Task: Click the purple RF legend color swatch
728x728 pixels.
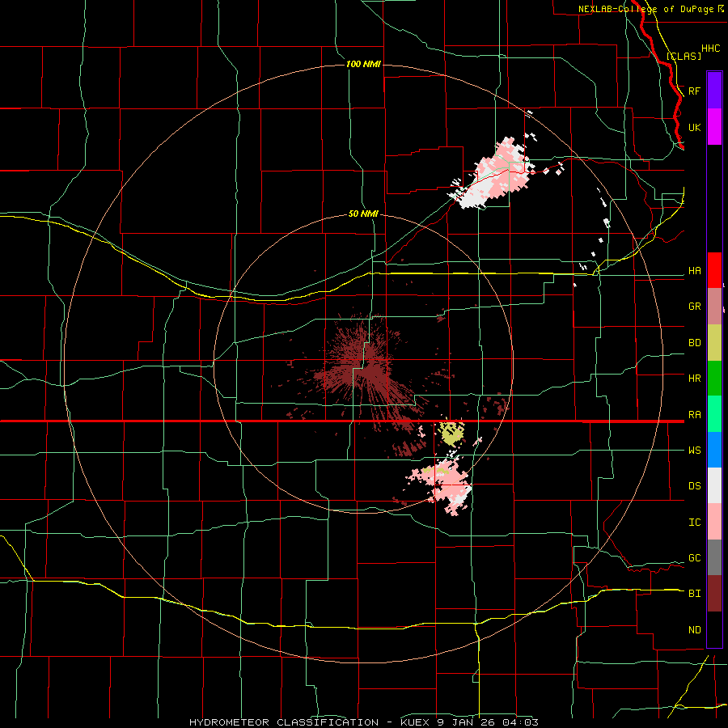Action: 714,91
